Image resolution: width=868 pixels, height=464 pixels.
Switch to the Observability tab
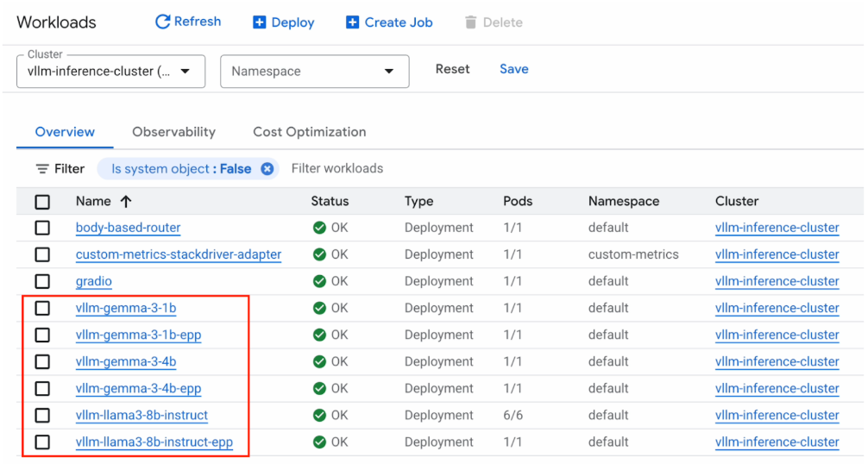point(173,132)
